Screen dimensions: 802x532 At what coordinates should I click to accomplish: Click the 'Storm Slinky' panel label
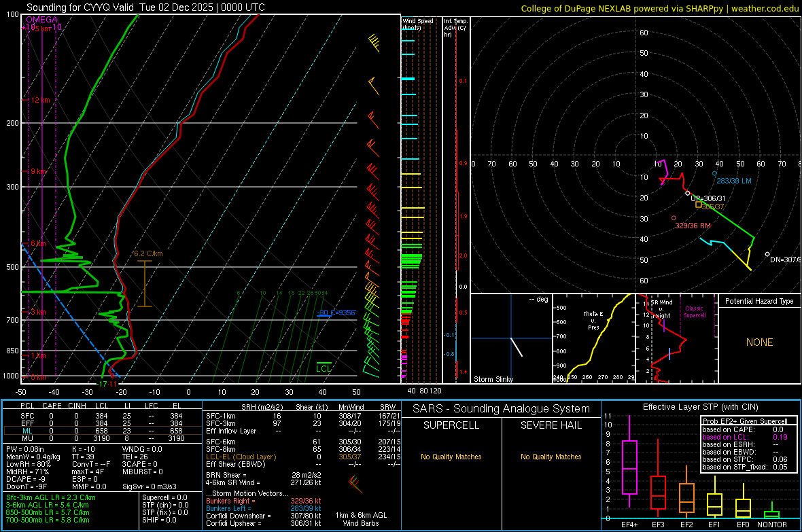(x=493, y=379)
